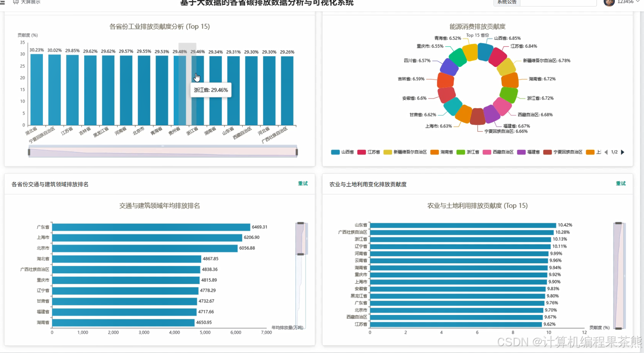Toggle 西藏自治区 legend item
The width and height of the screenshot is (644, 353).
tap(498, 152)
